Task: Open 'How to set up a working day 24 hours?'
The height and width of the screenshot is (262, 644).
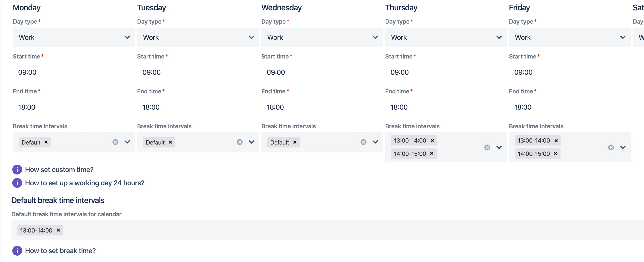Action: pos(84,183)
